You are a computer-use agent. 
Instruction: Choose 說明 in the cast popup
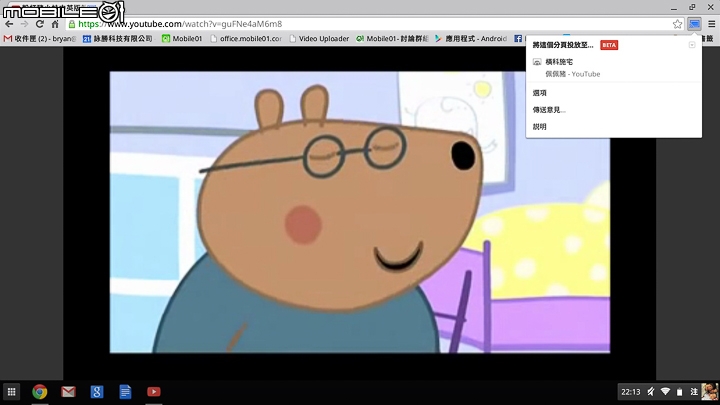point(540,127)
